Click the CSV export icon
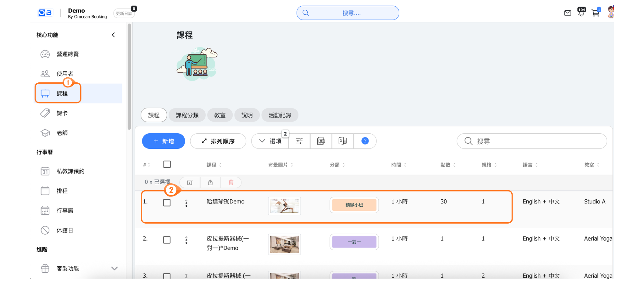This screenshot has height=283, width=644. tap(321, 141)
